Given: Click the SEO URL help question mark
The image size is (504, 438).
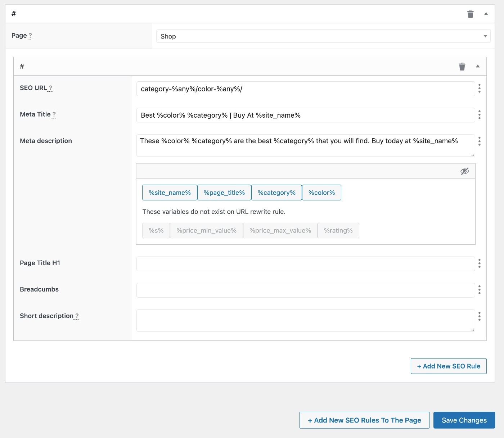Looking at the screenshot, I should click(50, 88).
